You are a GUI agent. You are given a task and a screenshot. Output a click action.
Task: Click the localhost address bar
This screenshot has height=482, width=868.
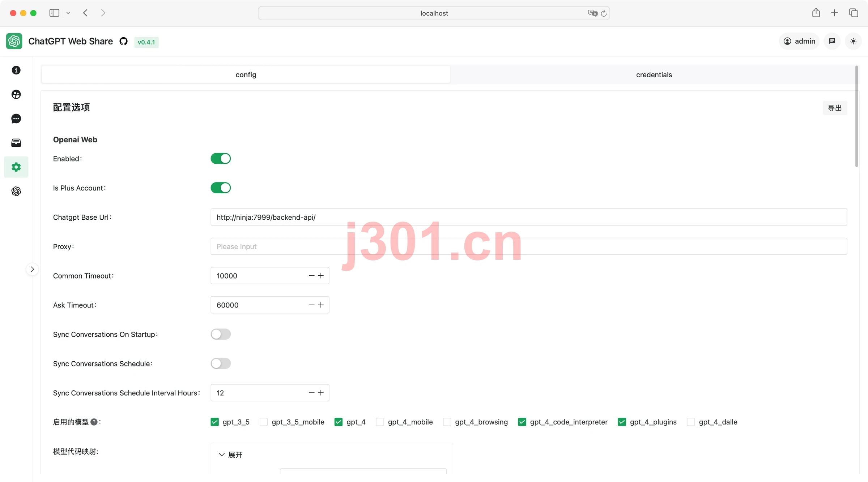coord(434,13)
